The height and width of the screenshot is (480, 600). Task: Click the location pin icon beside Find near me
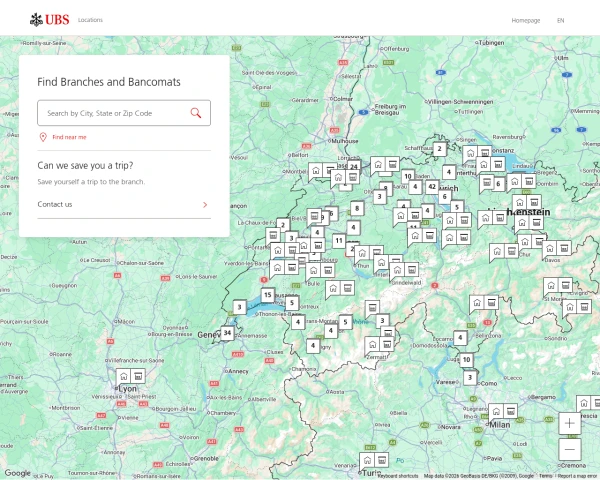point(43,137)
